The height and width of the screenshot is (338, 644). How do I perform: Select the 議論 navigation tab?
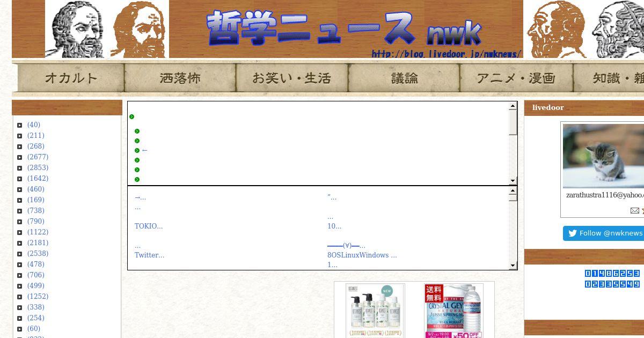(x=404, y=78)
